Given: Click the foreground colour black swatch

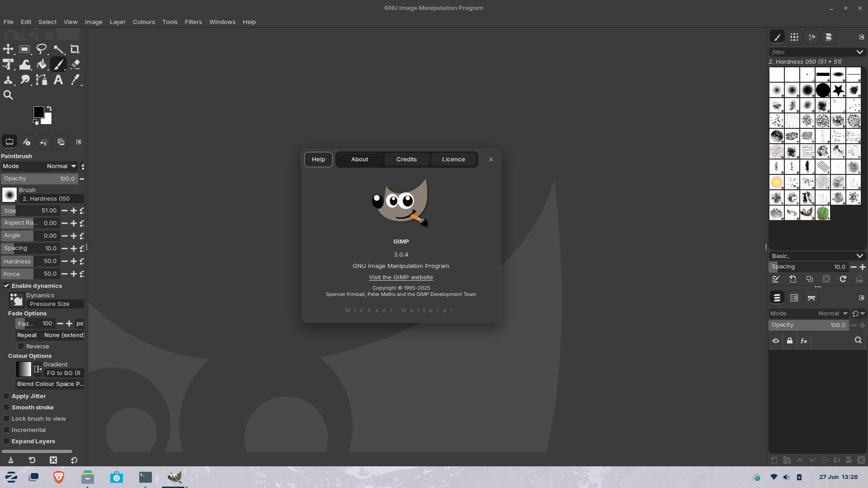Looking at the screenshot, I should (38, 112).
